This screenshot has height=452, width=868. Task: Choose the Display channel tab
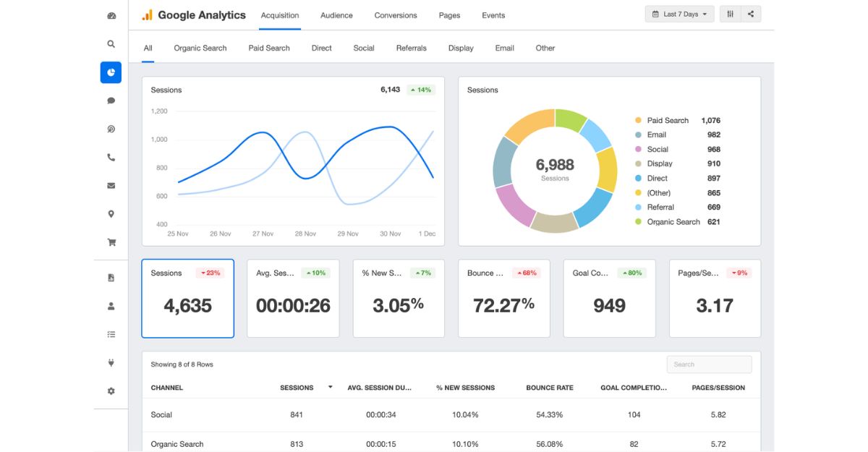pos(461,48)
